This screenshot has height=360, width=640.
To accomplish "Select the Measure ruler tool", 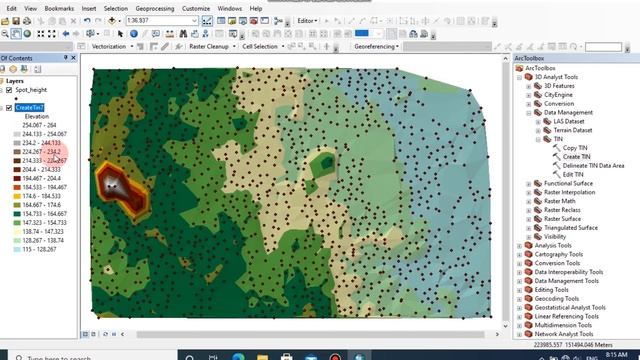I will pos(169,34).
